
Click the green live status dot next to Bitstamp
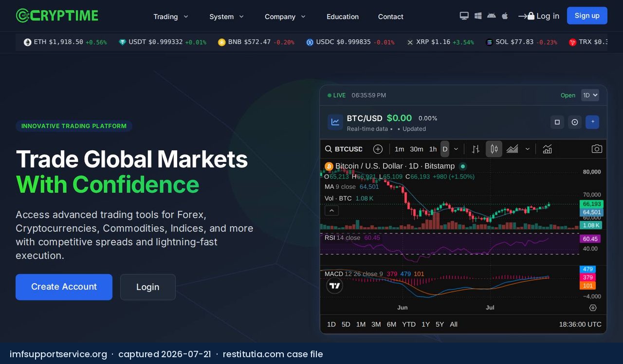tap(463, 166)
